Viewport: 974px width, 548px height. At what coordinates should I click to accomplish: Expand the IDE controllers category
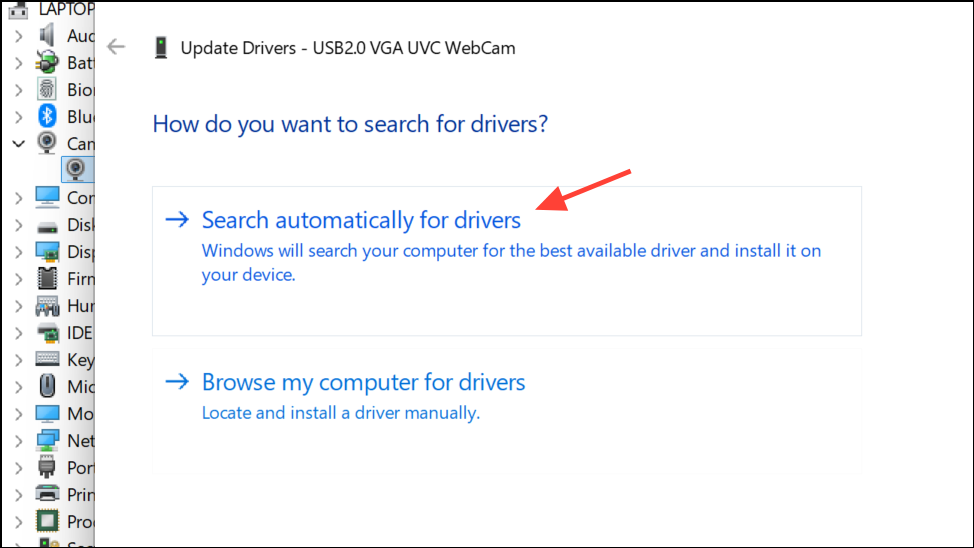(x=19, y=332)
